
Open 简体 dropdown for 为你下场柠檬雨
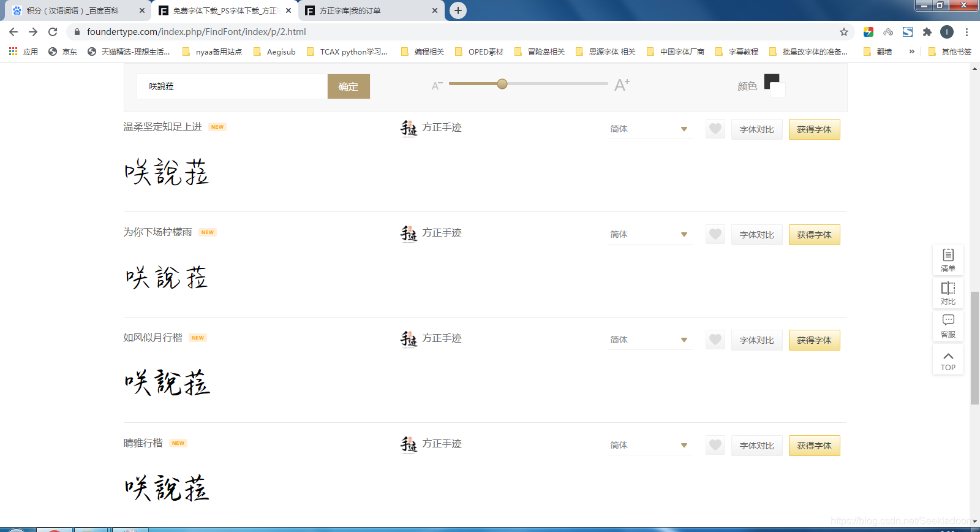(x=650, y=235)
